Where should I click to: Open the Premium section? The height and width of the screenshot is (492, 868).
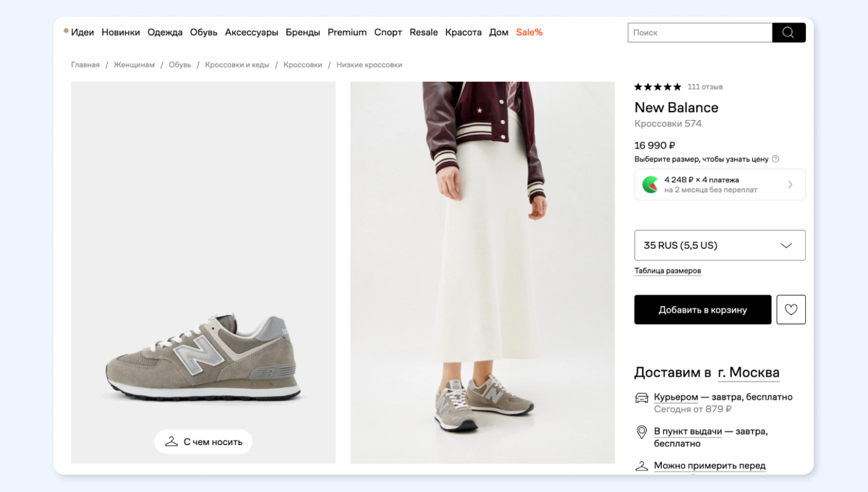coord(347,33)
